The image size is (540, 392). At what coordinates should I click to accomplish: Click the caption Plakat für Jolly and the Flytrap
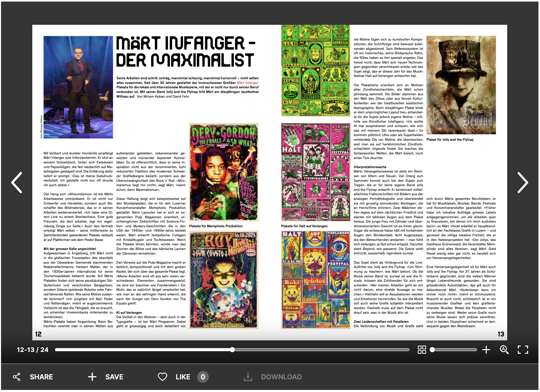click(x=450, y=139)
